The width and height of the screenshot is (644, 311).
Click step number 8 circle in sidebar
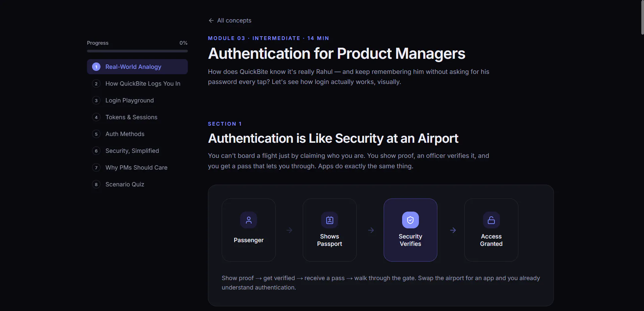96,184
